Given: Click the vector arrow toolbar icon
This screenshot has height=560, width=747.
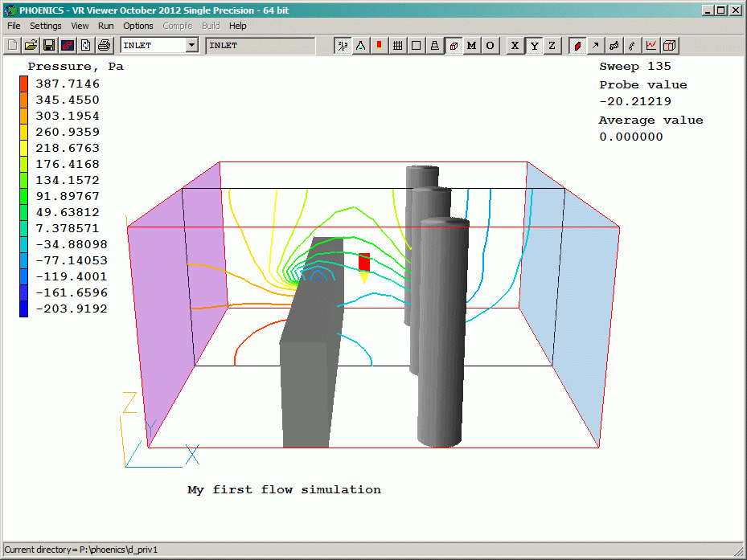Looking at the screenshot, I should pyautogui.click(x=596, y=46).
